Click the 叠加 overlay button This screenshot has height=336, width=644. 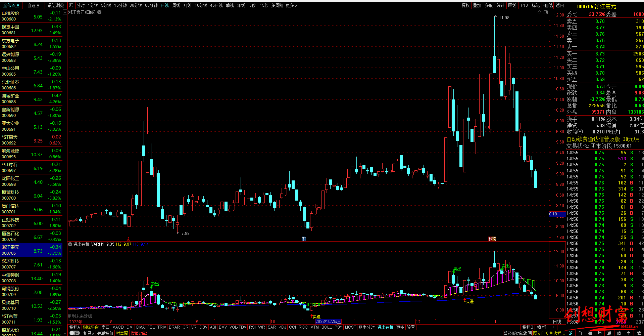coord(477,5)
